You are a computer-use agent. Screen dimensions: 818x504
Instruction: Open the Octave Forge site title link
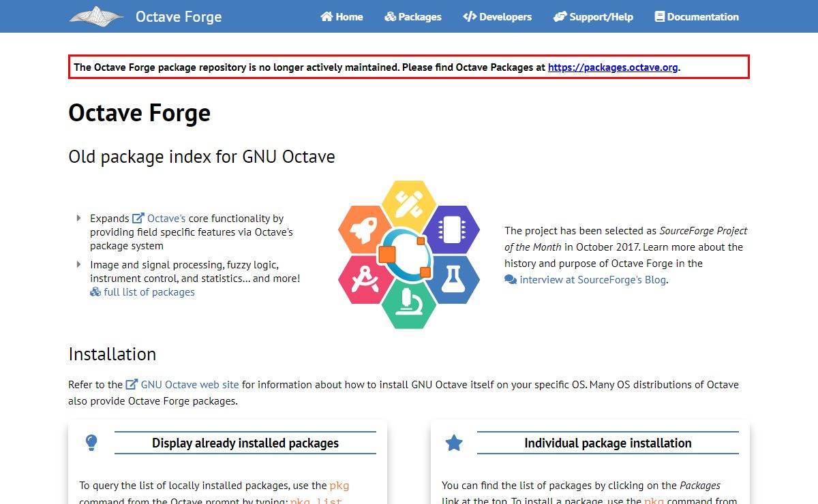(179, 17)
